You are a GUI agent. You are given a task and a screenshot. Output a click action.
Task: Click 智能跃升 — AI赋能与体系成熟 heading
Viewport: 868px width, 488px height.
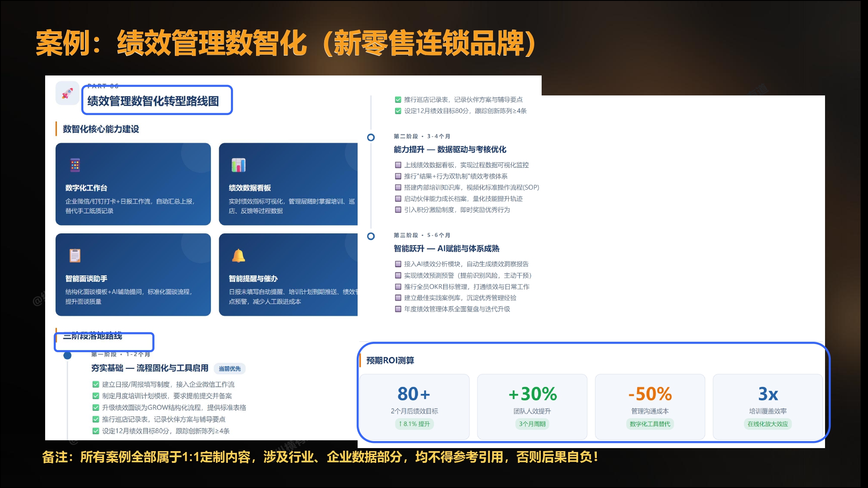pyautogui.click(x=447, y=249)
